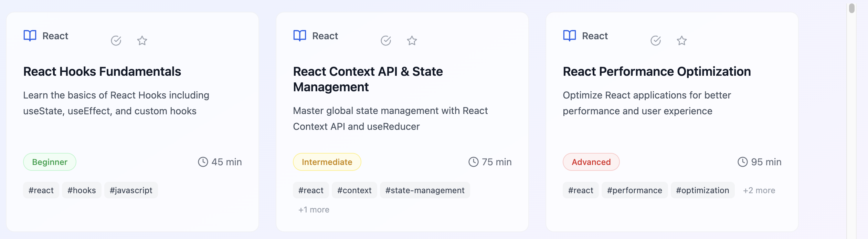The width and height of the screenshot is (868, 239).
Task: Select the #react tag on Performance Optimization card
Action: click(x=581, y=190)
